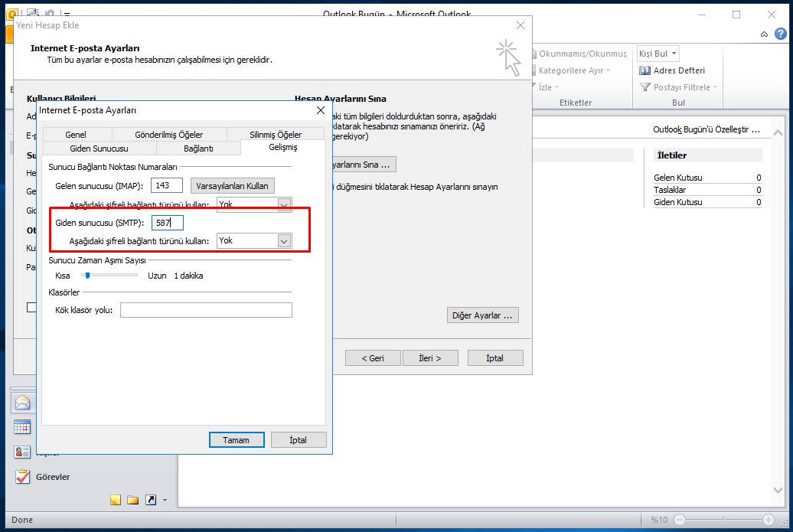Zoom out with the status bar minus icon

(x=680, y=519)
